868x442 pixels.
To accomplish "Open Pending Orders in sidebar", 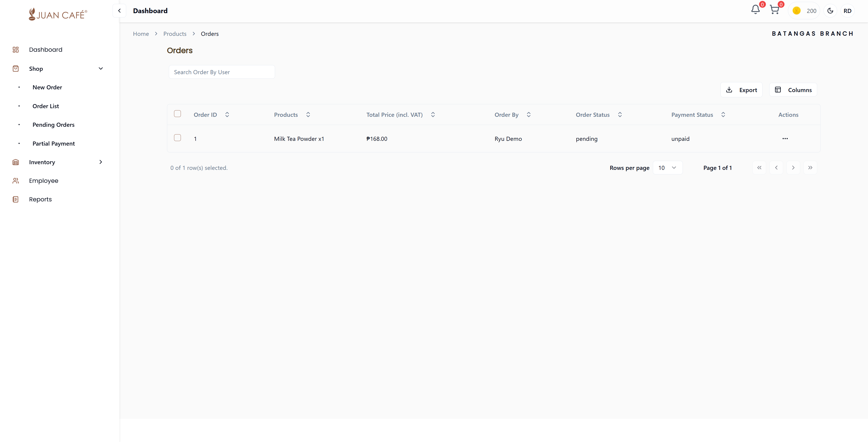I will click(x=53, y=125).
